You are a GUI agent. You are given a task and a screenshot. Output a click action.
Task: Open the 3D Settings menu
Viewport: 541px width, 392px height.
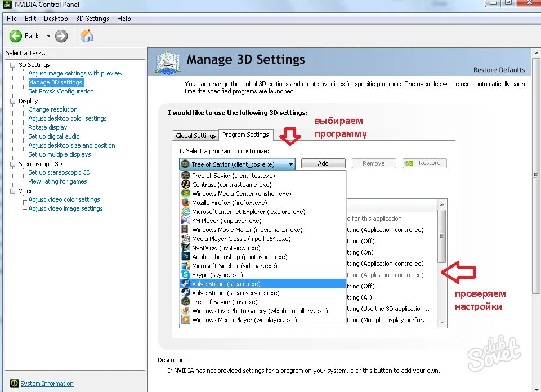pyautogui.click(x=92, y=19)
